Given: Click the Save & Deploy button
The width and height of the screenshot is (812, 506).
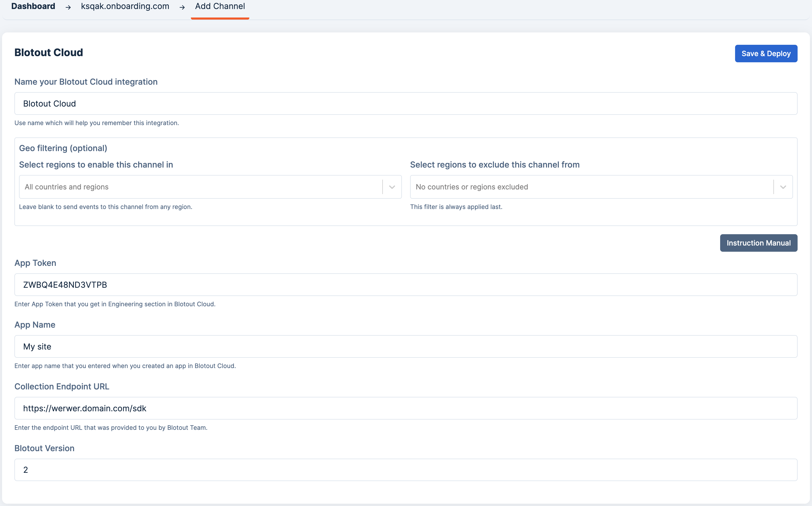Looking at the screenshot, I should pos(765,54).
